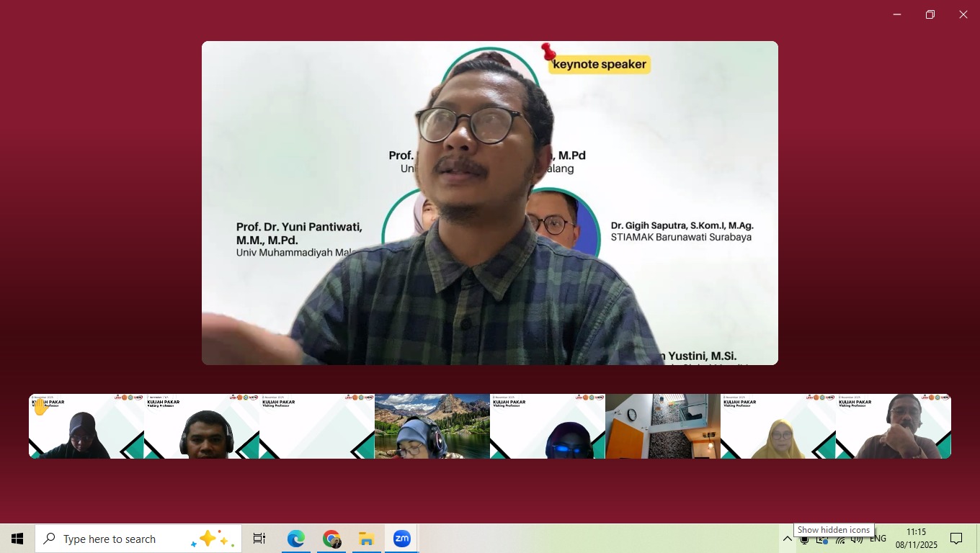
Task: Launch Microsoft Edge from the taskbar
Action: tap(295, 539)
